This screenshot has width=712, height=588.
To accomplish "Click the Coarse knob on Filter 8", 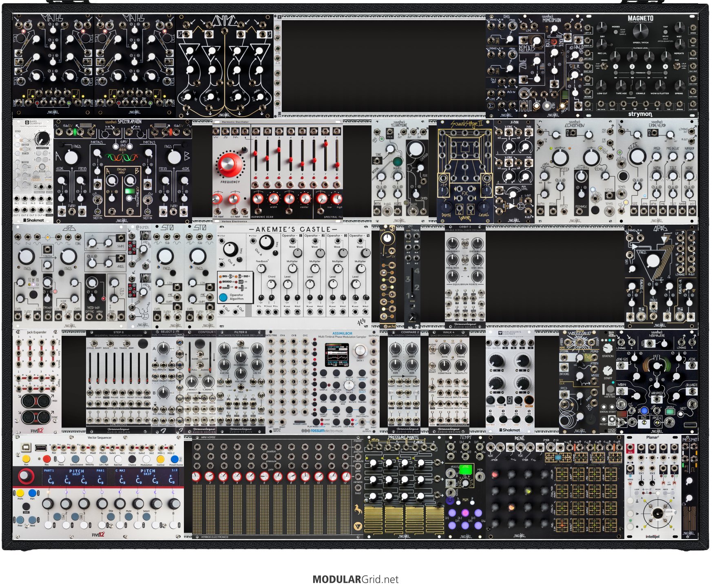I will point(257,349).
